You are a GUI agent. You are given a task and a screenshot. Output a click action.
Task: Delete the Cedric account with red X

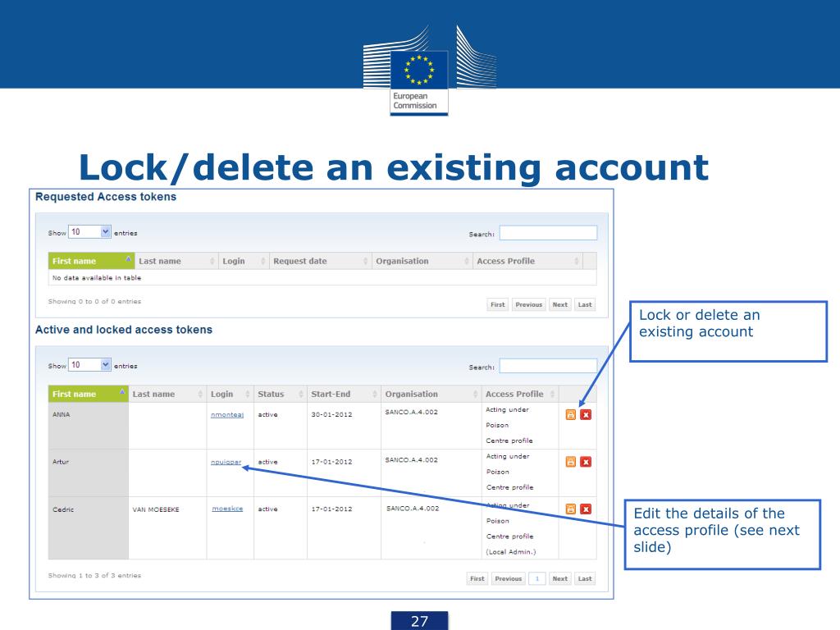(586, 509)
